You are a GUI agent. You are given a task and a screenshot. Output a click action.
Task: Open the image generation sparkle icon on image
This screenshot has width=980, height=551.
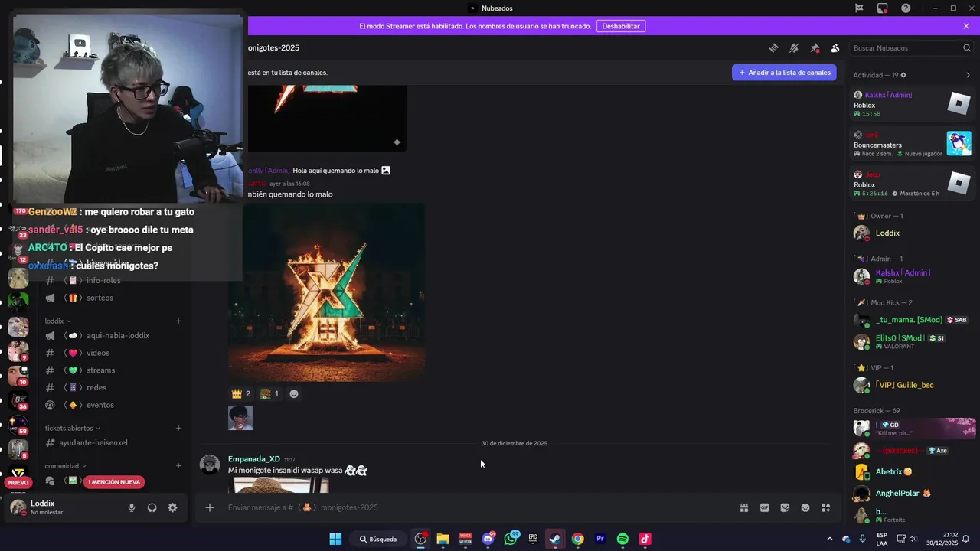click(x=397, y=142)
